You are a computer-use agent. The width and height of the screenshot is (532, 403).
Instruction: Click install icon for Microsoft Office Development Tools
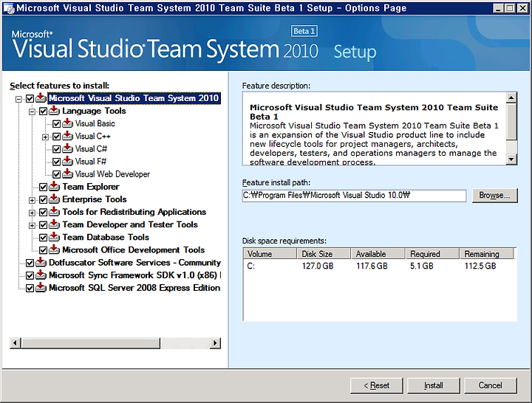coord(54,249)
